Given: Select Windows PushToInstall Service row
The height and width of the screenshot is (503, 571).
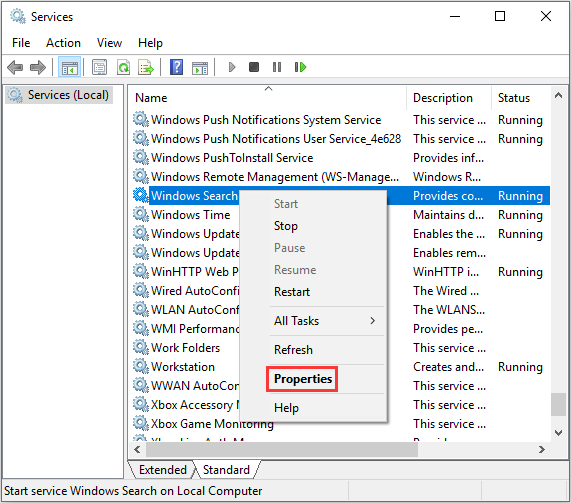Looking at the screenshot, I should [232, 158].
